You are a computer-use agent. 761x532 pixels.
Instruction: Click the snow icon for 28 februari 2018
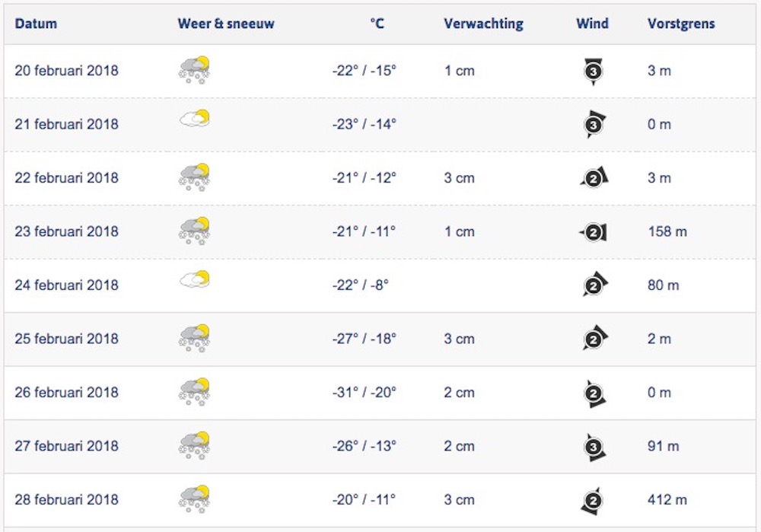194,499
